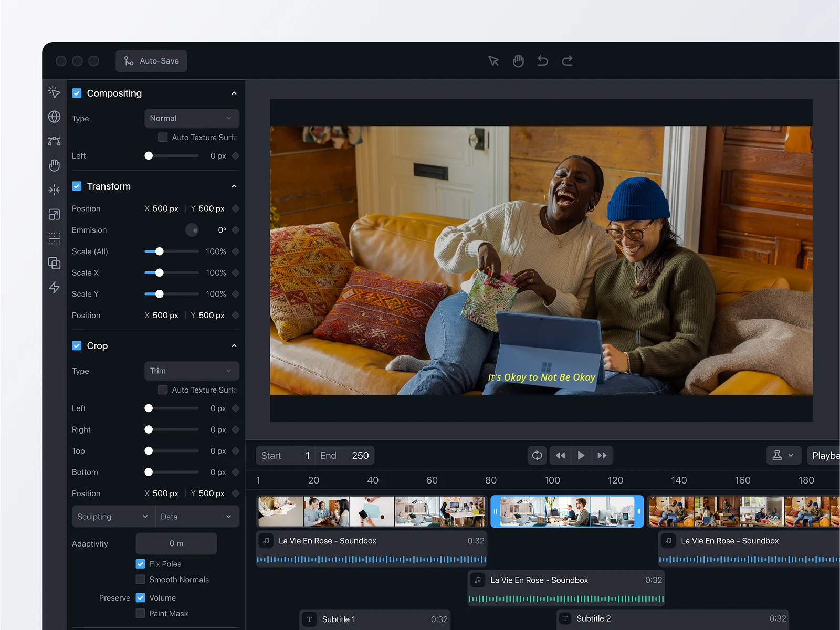This screenshot has width=840, height=630.
Task: Uncheck the Fix Poles option
Action: coord(141,564)
